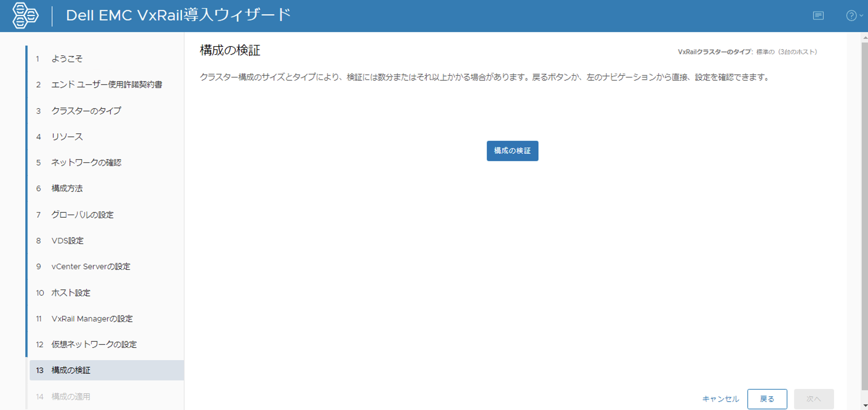Select step 10 ホスト設定

[x=70, y=293]
